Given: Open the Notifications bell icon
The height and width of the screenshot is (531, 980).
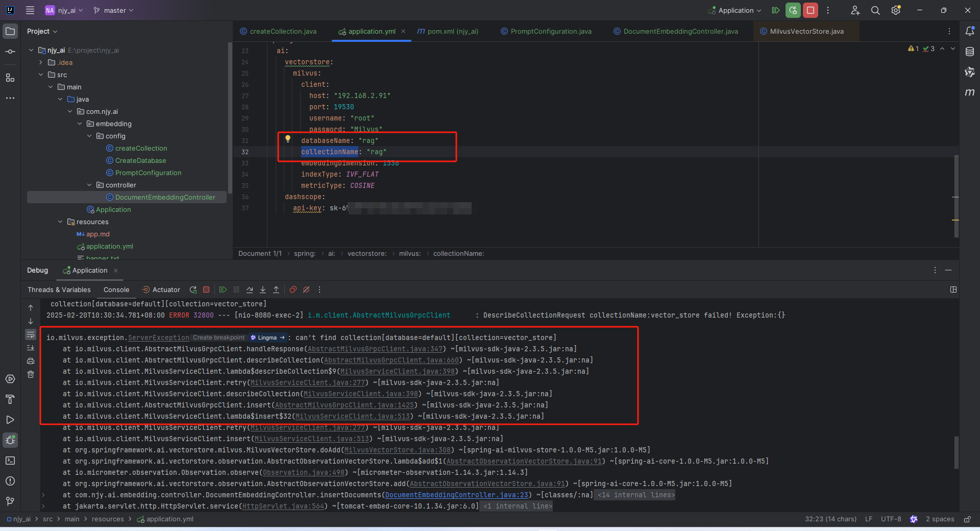Looking at the screenshot, I should point(969,31).
